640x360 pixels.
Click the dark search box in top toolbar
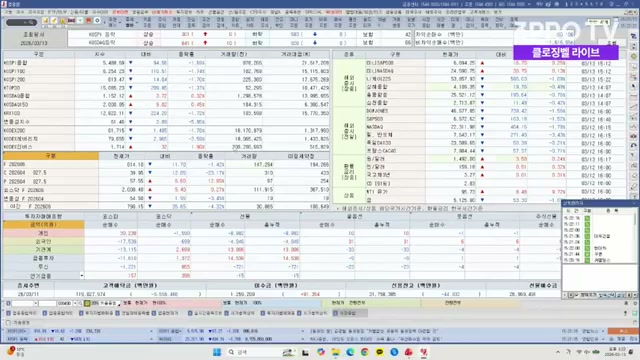click(x=22, y=22)
